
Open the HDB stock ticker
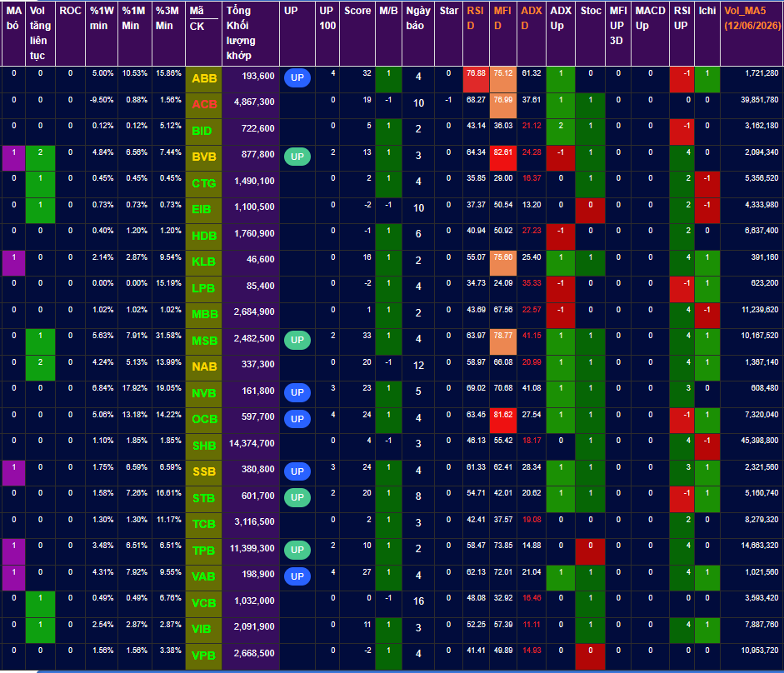click(x=204, y=236)
